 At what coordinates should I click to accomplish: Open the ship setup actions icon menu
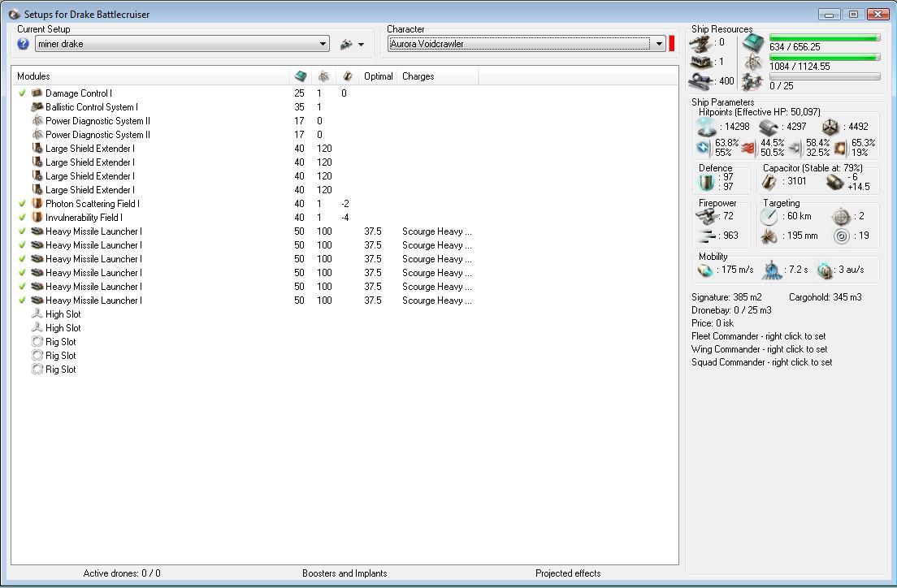pos(346,44)
